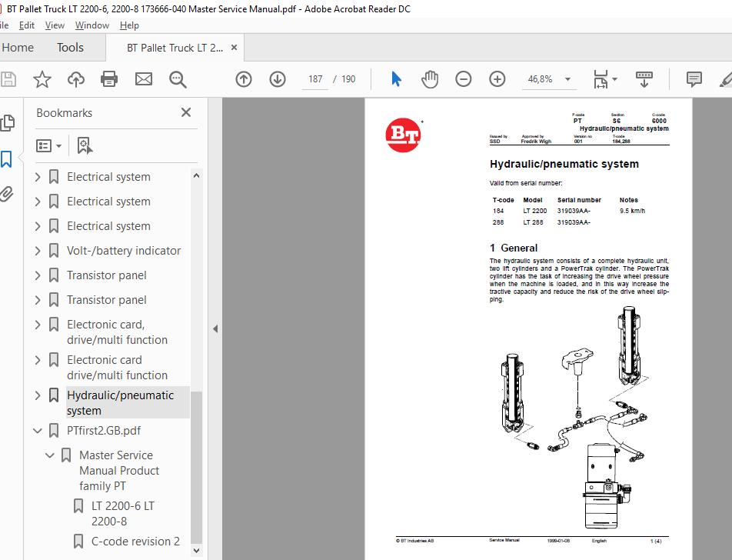Zoom out with the minus icon

pos(463,79)
